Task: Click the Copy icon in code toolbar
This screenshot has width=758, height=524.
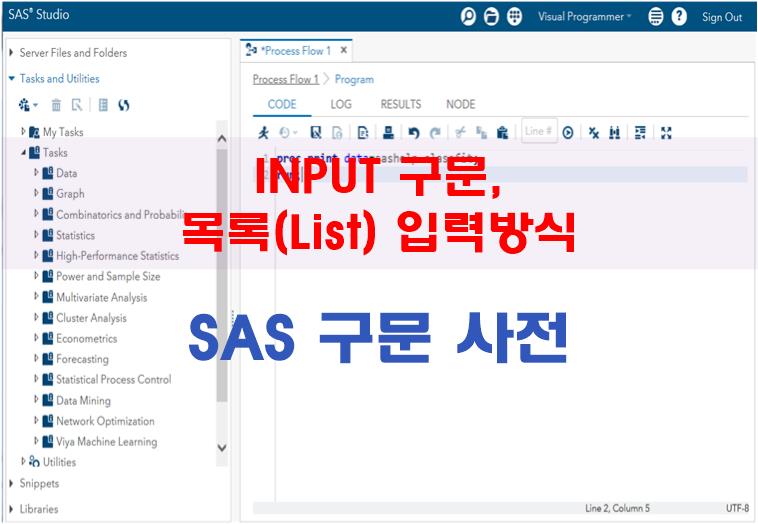Action: coord(481,132)
